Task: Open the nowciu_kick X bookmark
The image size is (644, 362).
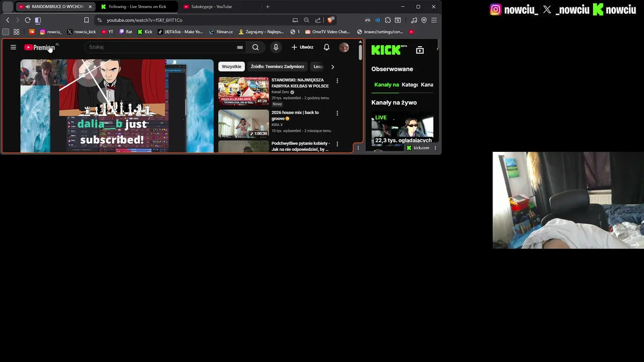Action: [x=82, y=32]
